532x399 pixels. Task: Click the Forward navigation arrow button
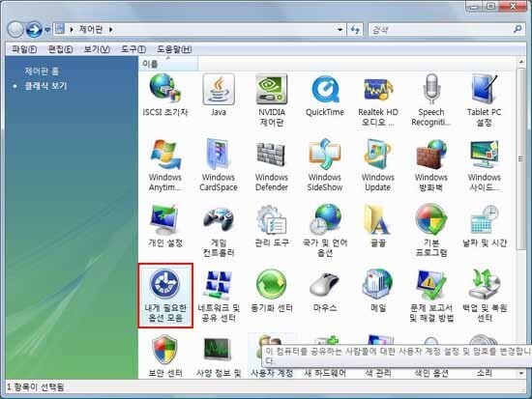(x=34, y=30)
